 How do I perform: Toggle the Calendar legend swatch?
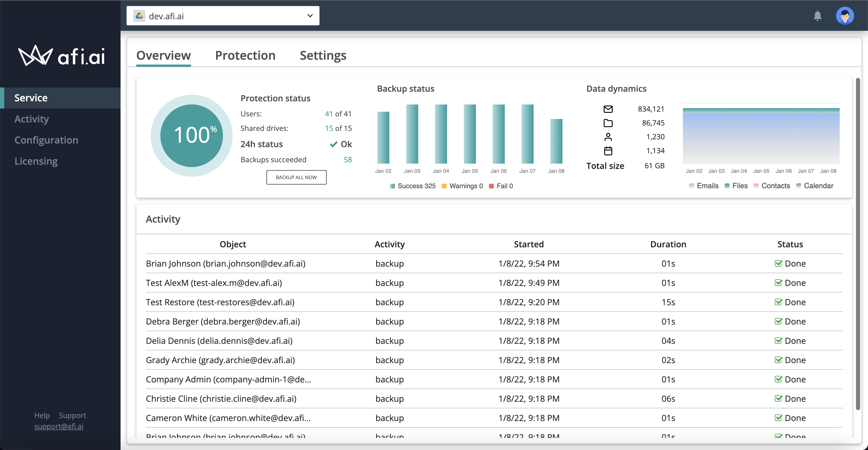[799, 186]
